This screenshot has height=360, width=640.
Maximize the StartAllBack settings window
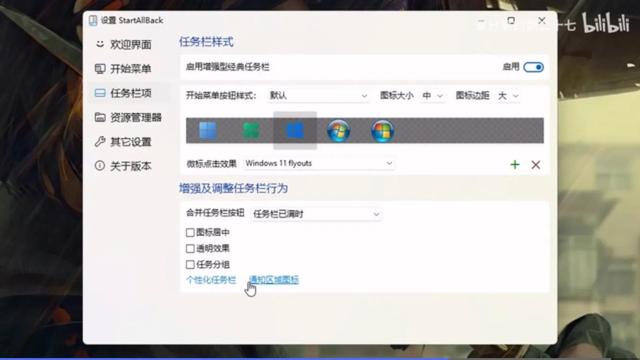(x=511, y=20)
